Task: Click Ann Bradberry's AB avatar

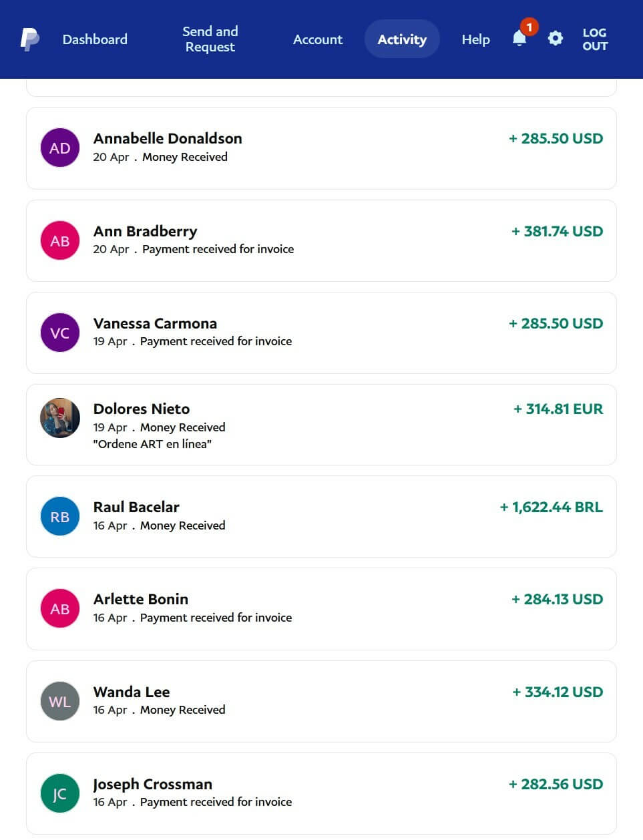Action: 60,240
